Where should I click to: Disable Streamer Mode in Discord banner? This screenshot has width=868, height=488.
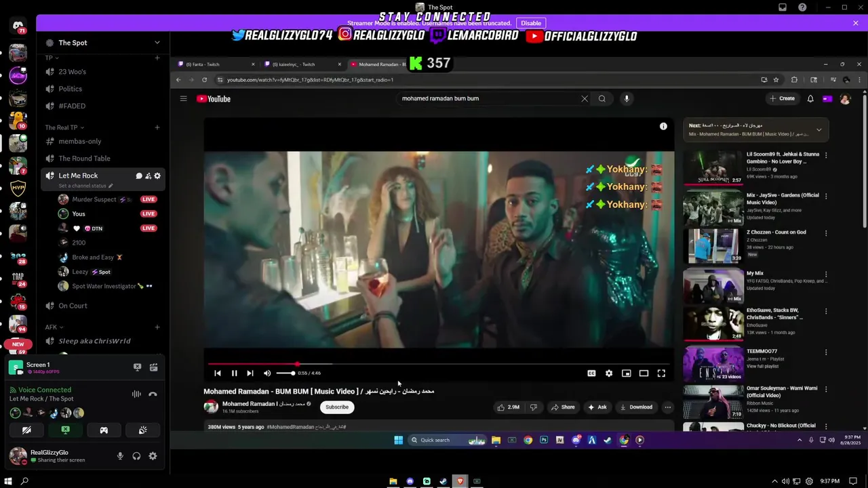click(531, 23)
